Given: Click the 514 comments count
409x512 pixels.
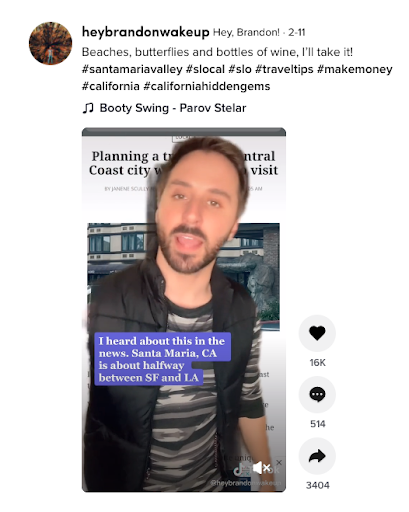Looking at the screenshot, I should (x=317, y=424).
